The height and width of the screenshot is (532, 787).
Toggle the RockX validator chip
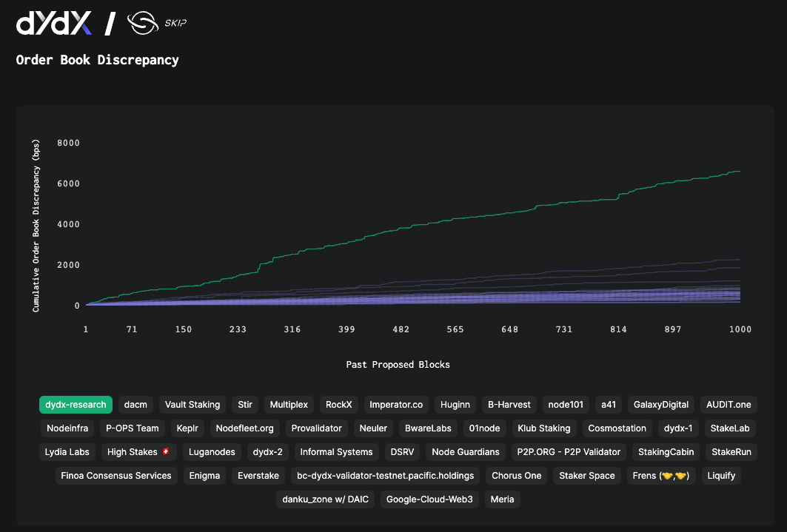pos(339,405)
